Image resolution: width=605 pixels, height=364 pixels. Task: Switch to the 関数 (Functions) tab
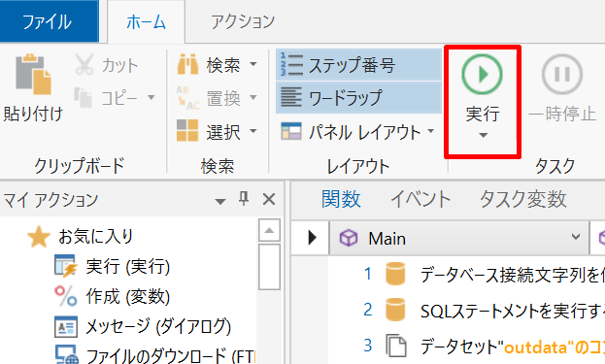coord(341,199)
